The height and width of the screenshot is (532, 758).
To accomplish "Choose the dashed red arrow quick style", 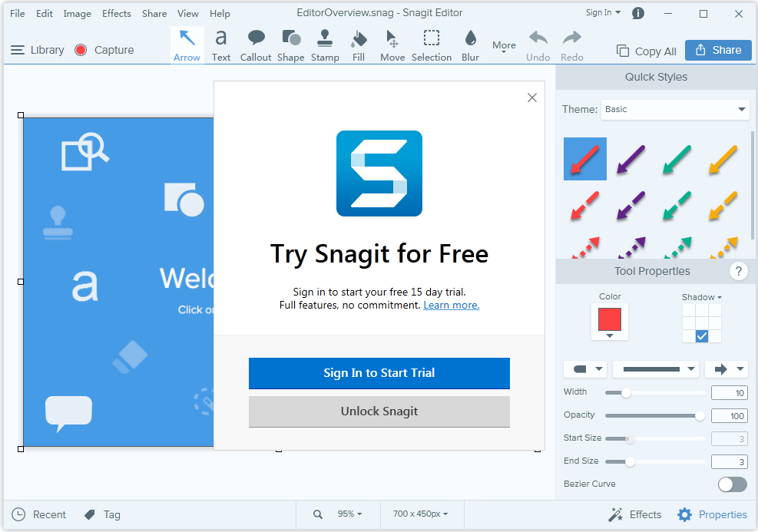I will (x=585, y=206).
